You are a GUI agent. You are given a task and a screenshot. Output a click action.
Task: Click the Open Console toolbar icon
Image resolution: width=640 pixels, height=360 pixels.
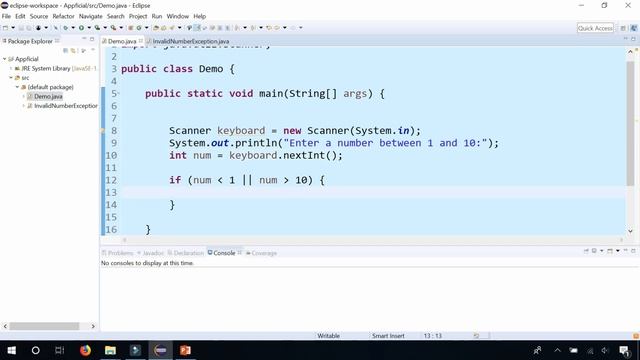click(610, 251)
